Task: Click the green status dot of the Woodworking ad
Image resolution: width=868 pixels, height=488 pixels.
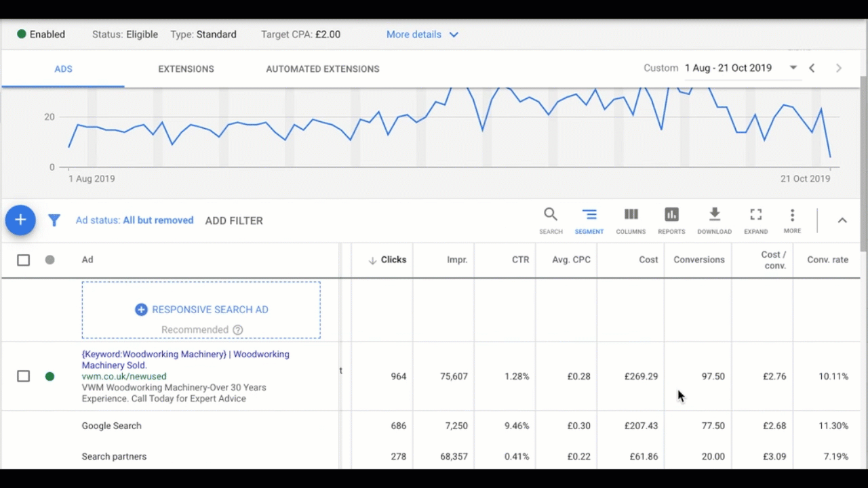Action: (50, 376)
